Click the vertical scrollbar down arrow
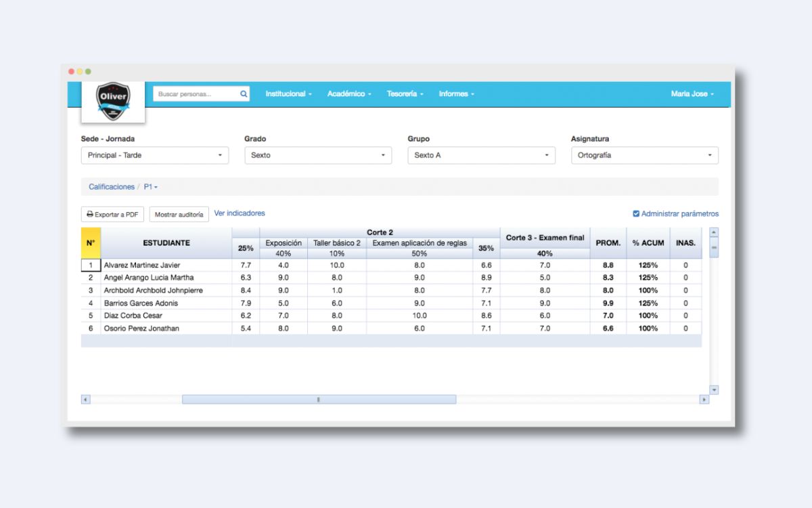812x508 pixels. 714,390
